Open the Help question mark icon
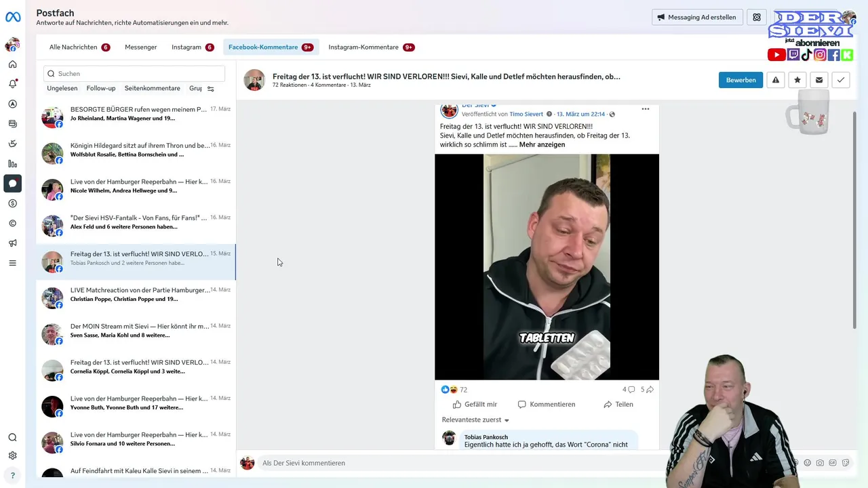This screenshot has width=868, height=488. click(x=12, y=476)
